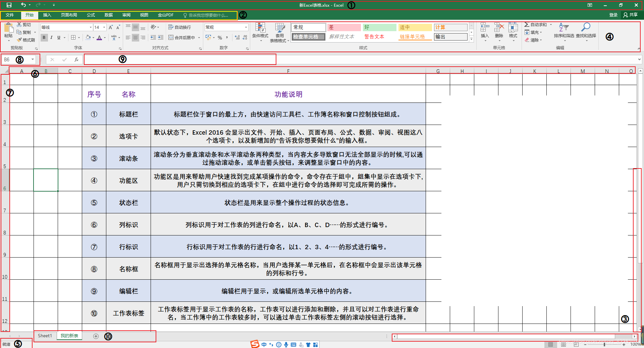Viewport: 644px width, 348px height.
Task: Click the Save icon in quick access toolbar
Action: coord(9,5)
